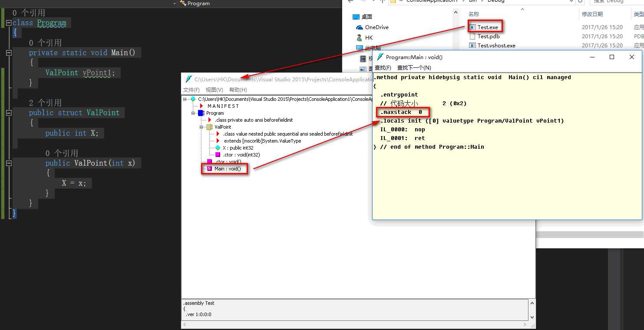Collapse the struct ValPoint code region
644x330 pixels.
pyautogui.click(x=9, y=113)
